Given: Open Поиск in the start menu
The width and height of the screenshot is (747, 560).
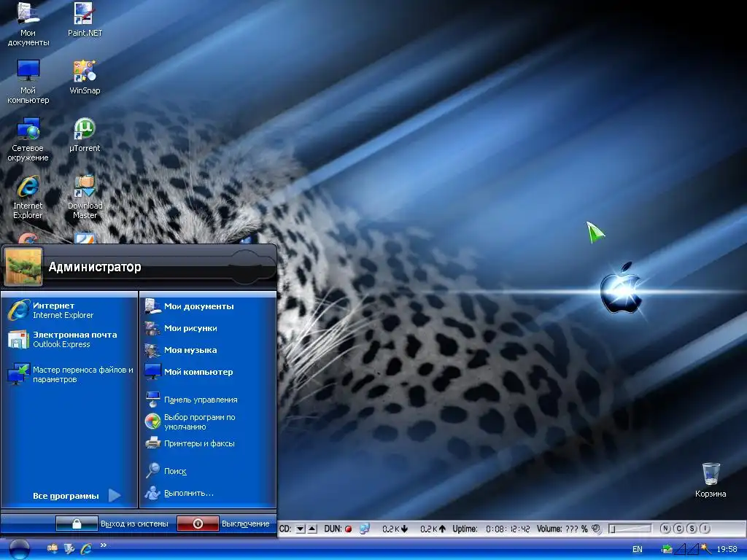Looking at the screenshot, I should click(x=209, y=471).
